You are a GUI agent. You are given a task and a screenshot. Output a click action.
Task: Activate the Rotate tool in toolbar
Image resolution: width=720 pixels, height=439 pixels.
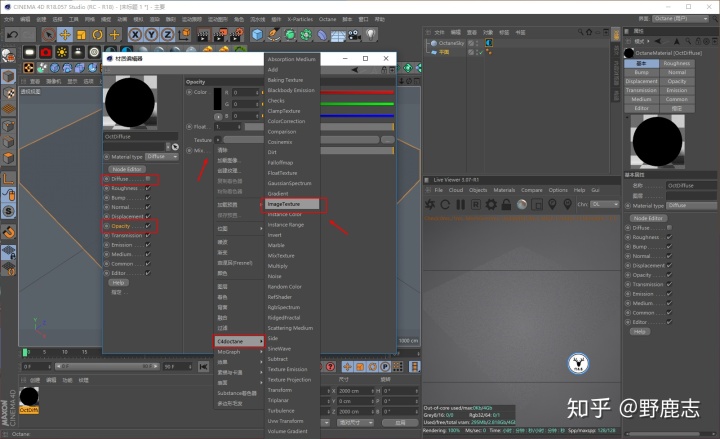(97, 34)
